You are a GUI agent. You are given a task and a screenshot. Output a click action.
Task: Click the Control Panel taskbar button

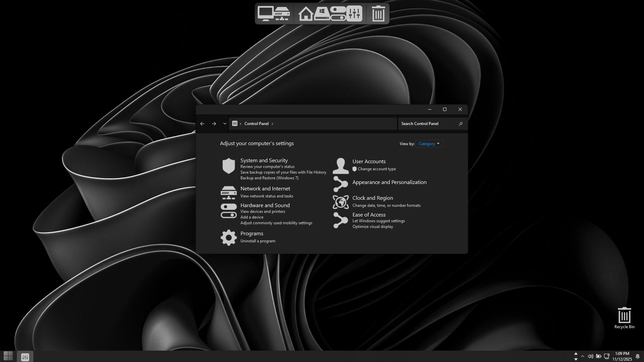point(25,357)
